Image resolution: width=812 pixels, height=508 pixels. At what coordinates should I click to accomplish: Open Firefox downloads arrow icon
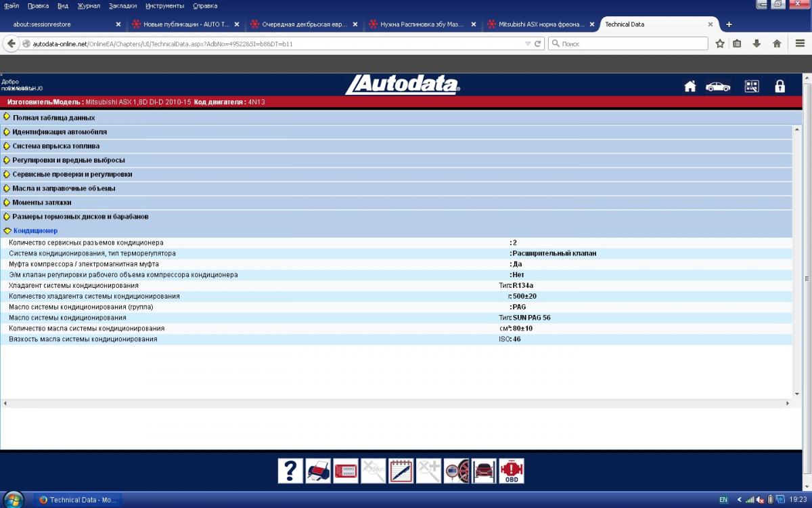757,43
